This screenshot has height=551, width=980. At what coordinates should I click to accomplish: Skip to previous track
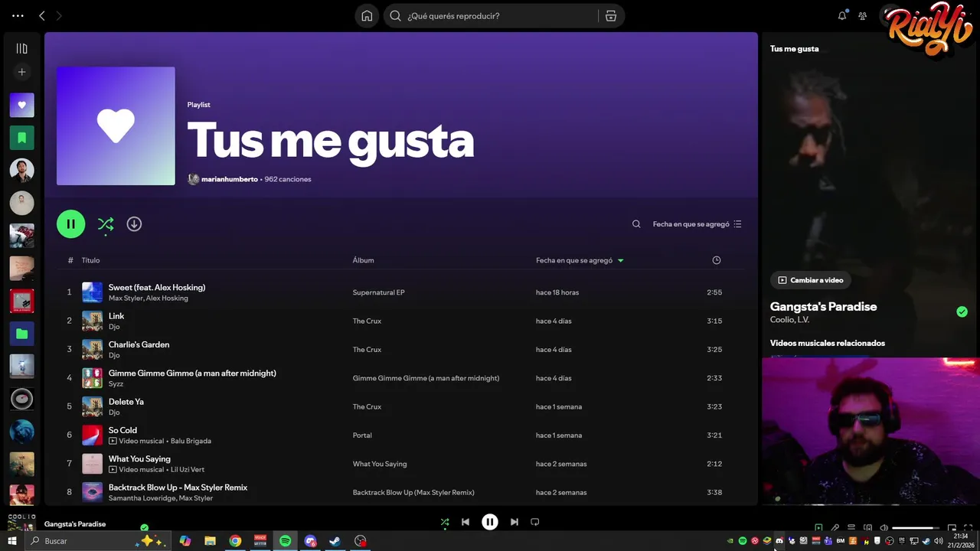click(x=465, y=522)
